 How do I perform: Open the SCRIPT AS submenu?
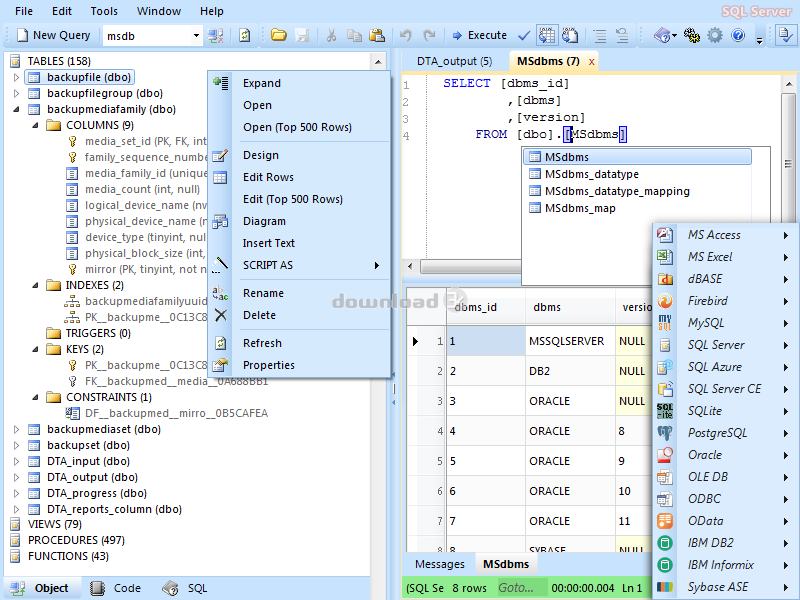pos(299,265)
